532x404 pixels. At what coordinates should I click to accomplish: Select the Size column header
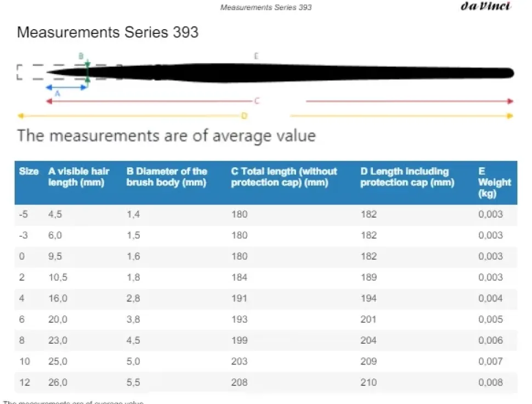click(x=29, y=172)
